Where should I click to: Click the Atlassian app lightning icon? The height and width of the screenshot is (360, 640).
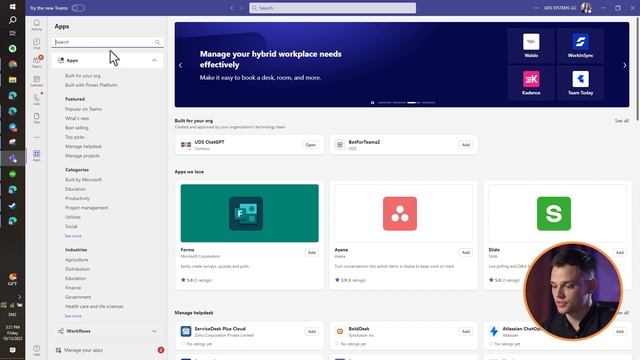(494, 331)
